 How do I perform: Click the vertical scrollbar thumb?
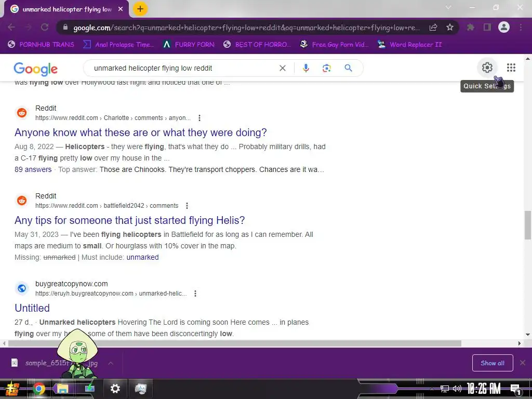(x=528, y=225)
